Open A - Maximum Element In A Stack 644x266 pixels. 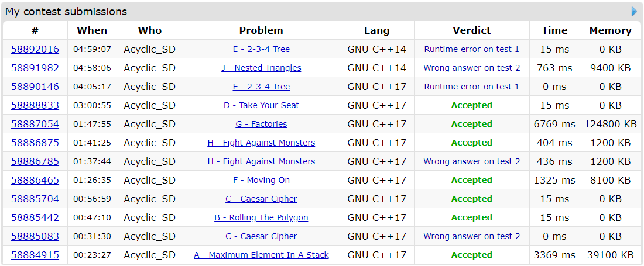tap(261, 255)
